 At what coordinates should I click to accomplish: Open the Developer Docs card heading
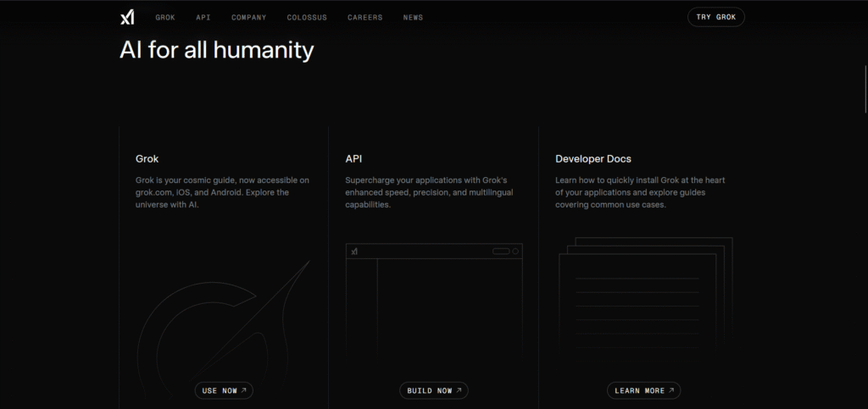593,158
